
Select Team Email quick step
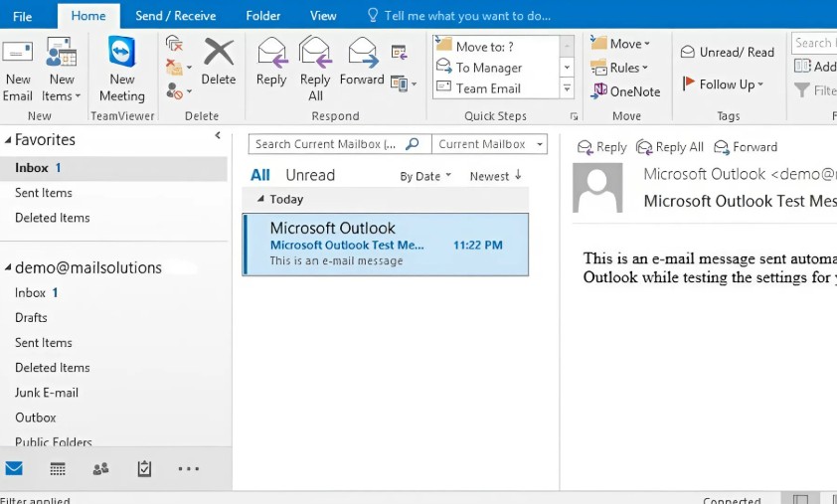[x=496, y=88]
